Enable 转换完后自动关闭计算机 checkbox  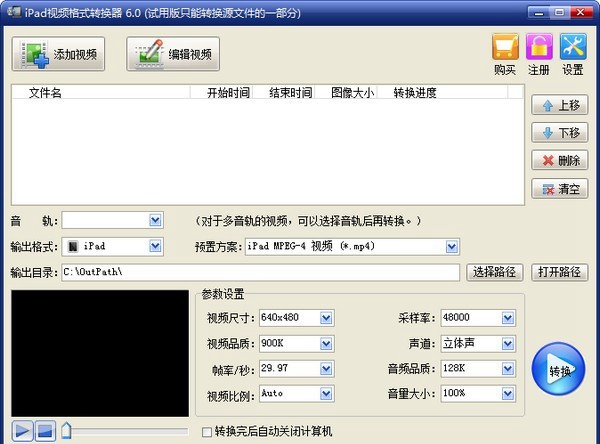(x=207, y=432)
